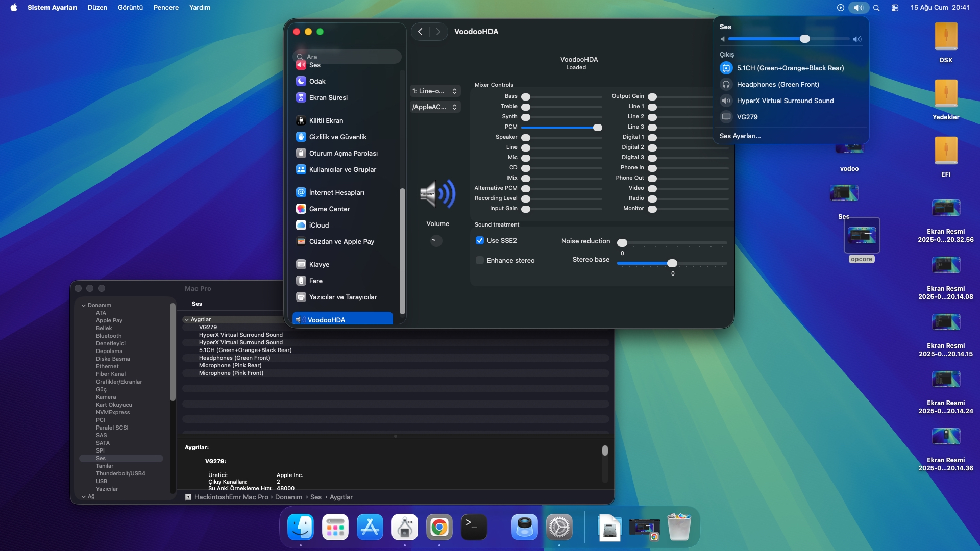Open the Control Center menu bar icon
Viewport: 980px width, 551px height.
coord(895,8)
